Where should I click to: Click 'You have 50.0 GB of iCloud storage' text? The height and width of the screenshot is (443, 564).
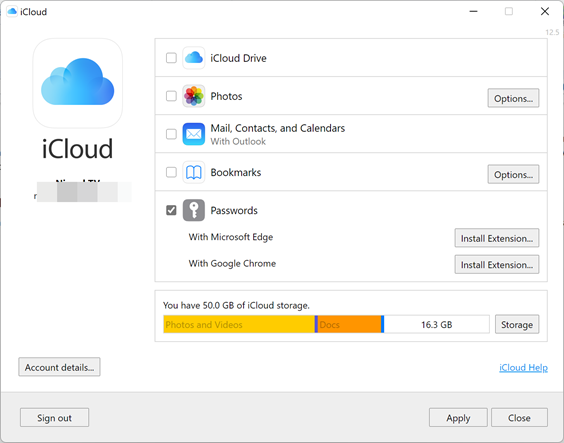(236, 305)
